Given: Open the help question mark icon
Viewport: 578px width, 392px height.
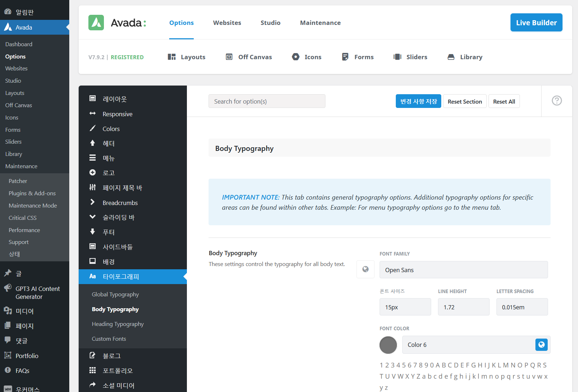Looking at the screenshot, I should coord(557,101).
